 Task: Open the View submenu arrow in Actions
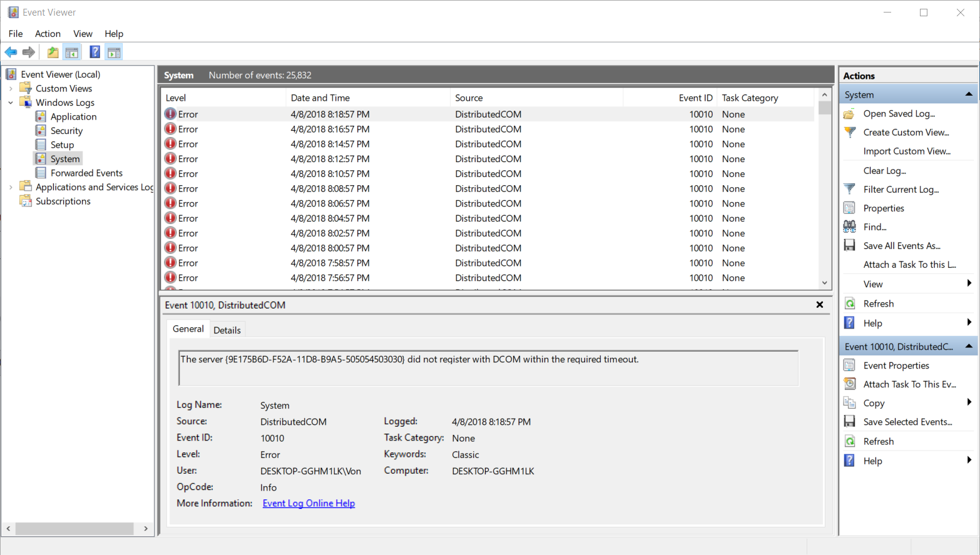pos(971,283)
